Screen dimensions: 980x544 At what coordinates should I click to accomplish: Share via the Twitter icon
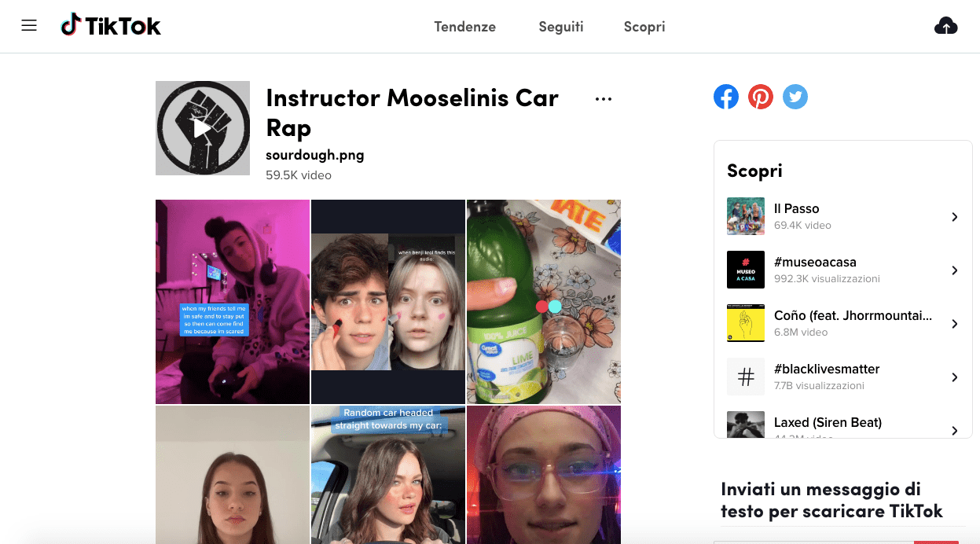[x=795, y=97]
